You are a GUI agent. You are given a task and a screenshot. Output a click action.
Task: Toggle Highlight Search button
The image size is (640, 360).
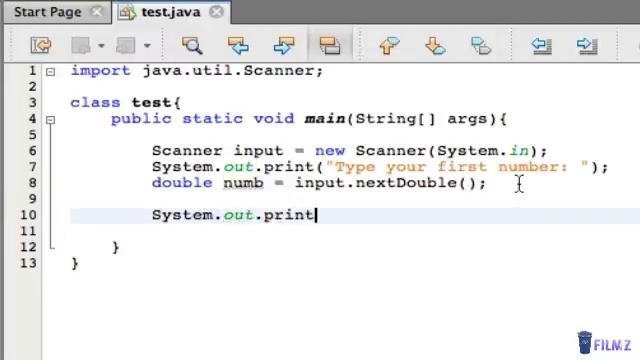point(330,45)
